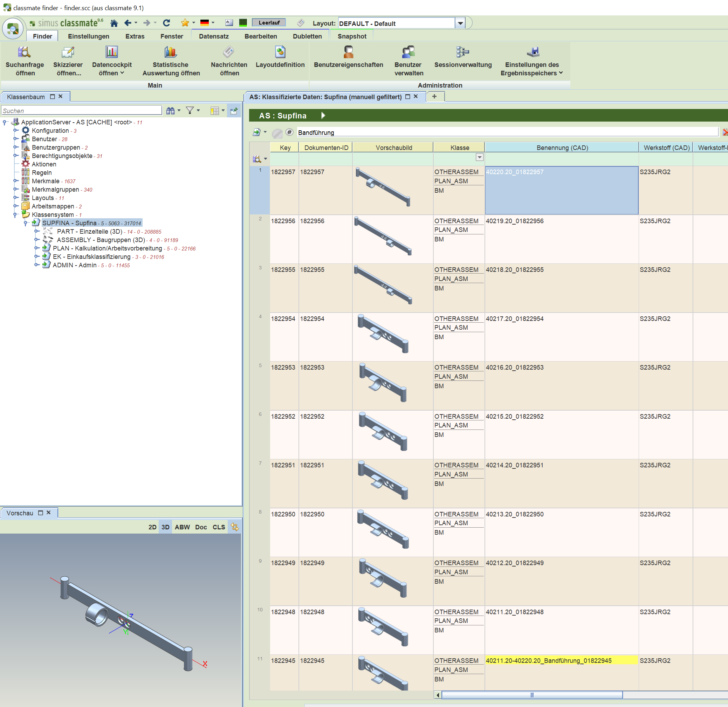Image resolution: width=728 pixels, height=707 pixels.
Task: Toggle pin icon in Klassenbaum toolbar
Action: tap(234, 111)
